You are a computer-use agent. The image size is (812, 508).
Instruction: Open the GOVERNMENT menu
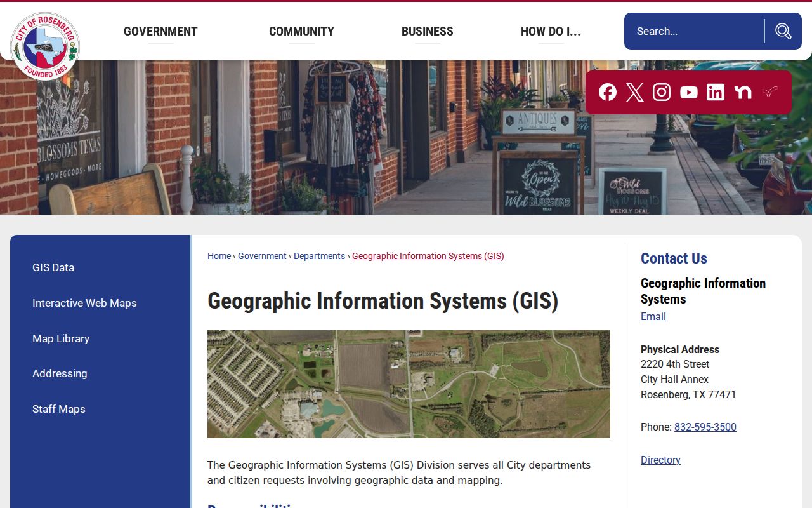click(x=160, y=31)
